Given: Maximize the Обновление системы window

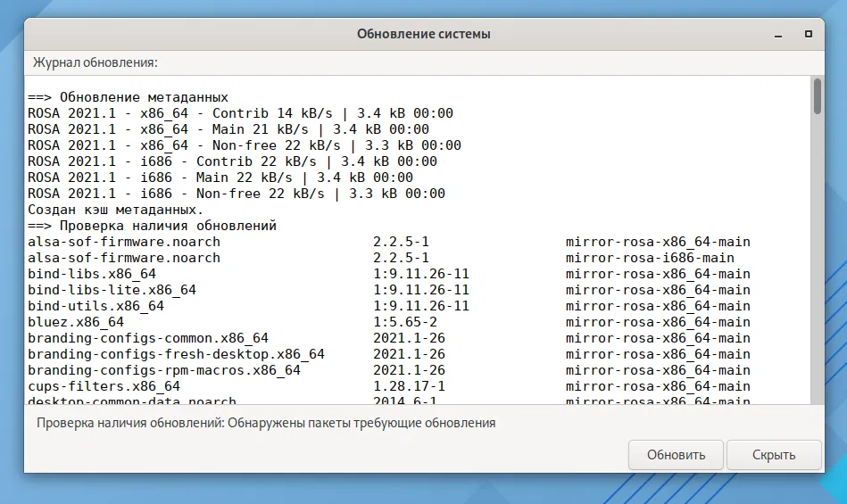Looking at the screenshot, I should point(808,34).
